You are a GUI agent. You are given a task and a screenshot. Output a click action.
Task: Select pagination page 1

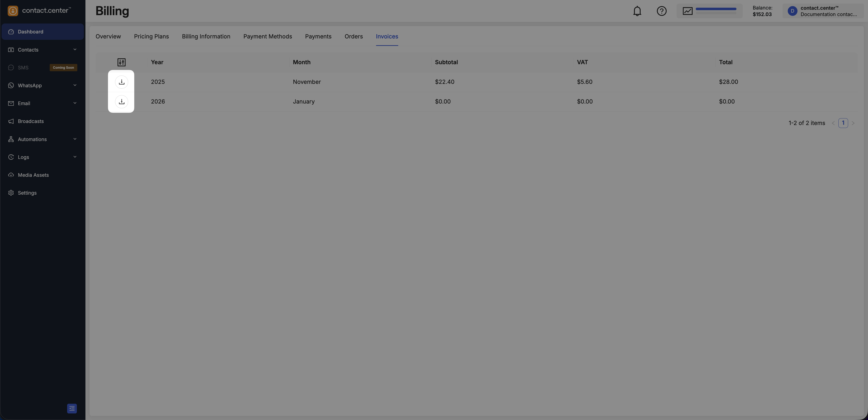click(843, 123)
